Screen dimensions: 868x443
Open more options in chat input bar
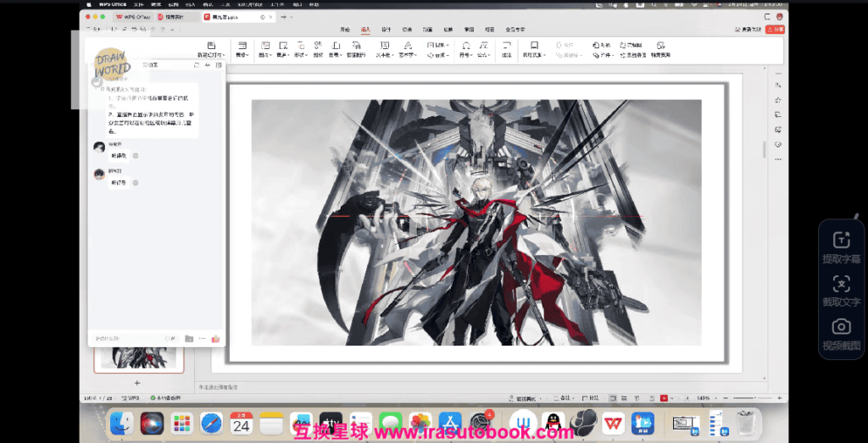pos(203,339)
